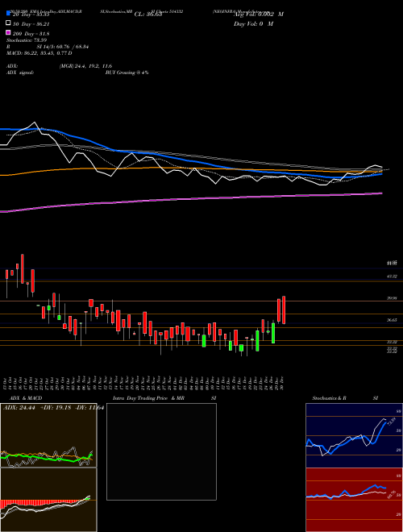Image resolution: width=403 pixels, height=532 pixels.
Task: Select the "200 Day = 31.8" label
Action: click(x=31, y=34)
